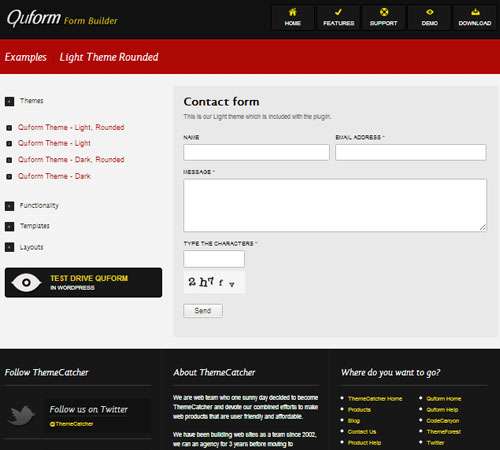Image resolution: width=500 pixels, height=450 pixels.
Task: Open the Support nav item
Action: click(384, 18)
